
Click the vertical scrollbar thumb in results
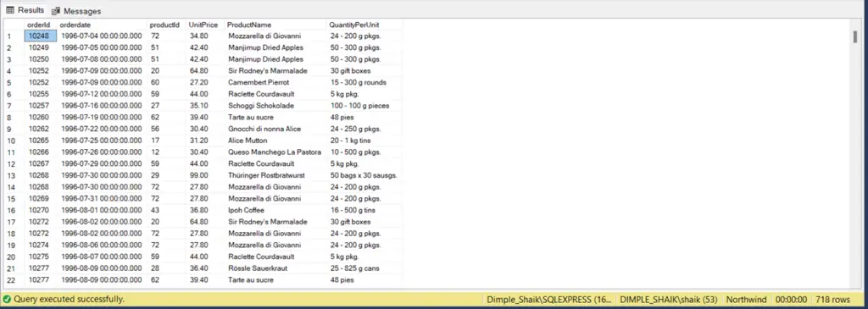855,37
